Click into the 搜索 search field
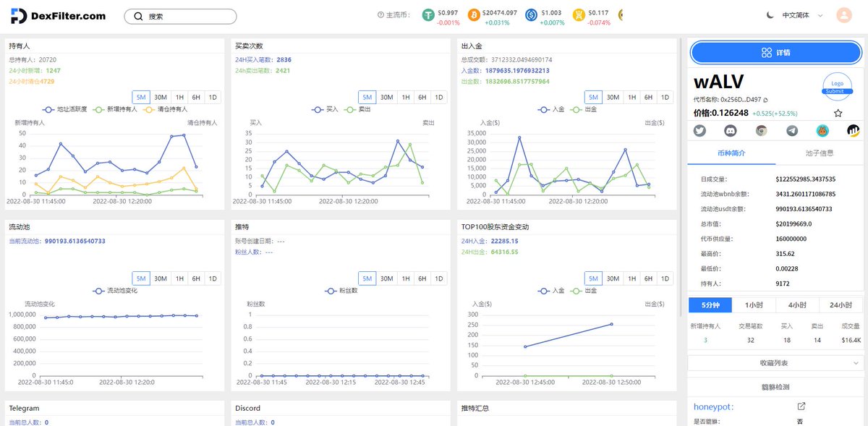 pyautogui.click(x=180, y=17)
